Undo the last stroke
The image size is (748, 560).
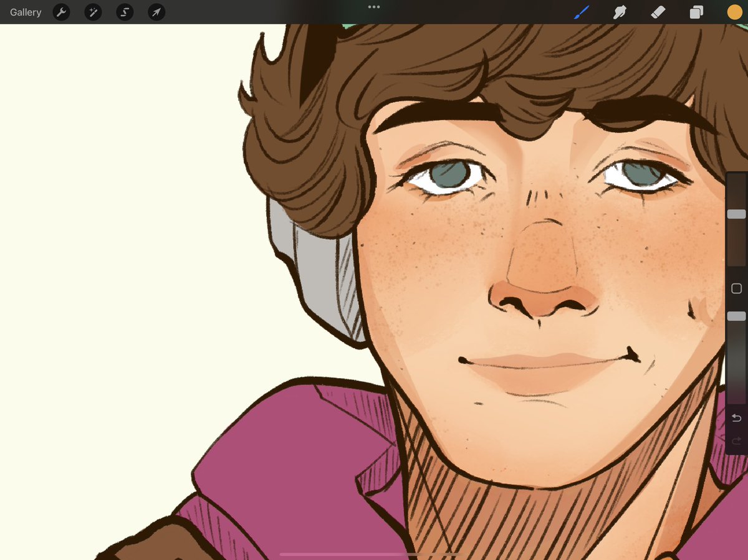point(736,418)
